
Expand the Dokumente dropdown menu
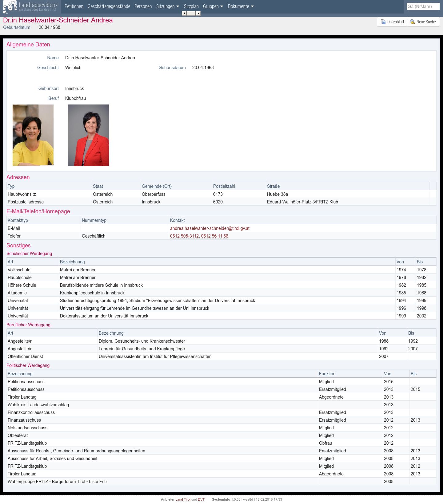click(241, 6)
